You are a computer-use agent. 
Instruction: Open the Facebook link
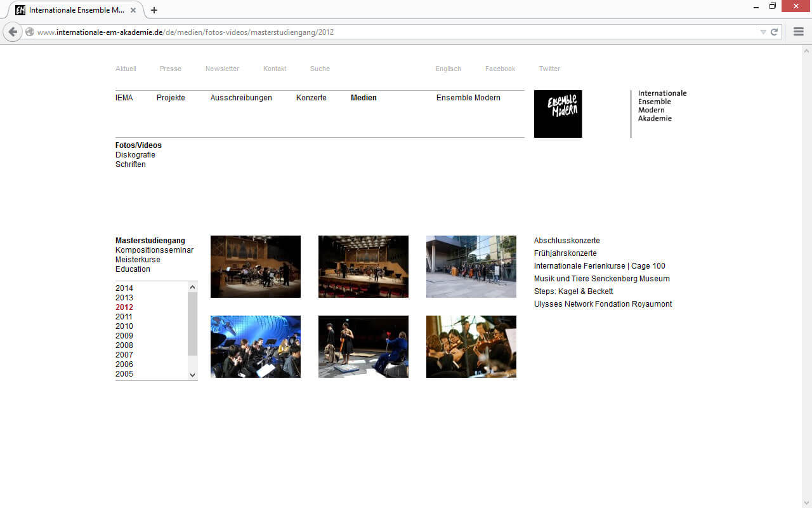pos(500,69)
